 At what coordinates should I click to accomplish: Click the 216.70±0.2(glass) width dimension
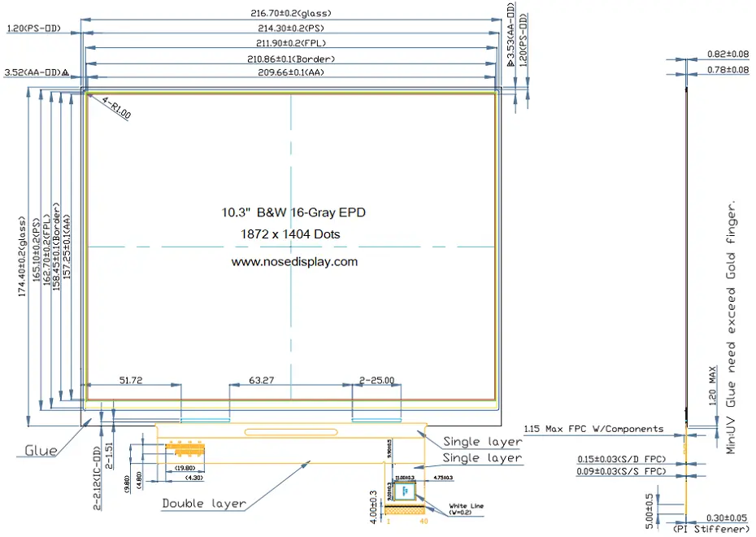point(291,13)
